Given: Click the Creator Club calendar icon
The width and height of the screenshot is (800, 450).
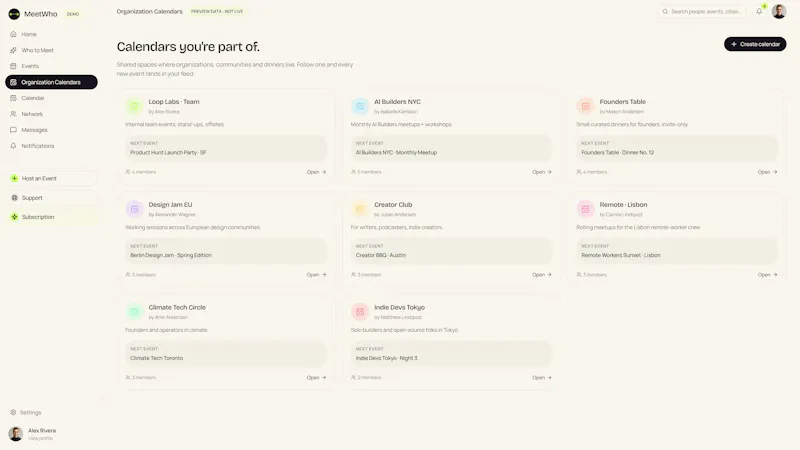Looking at the screenshot, I should click(360, 209).
